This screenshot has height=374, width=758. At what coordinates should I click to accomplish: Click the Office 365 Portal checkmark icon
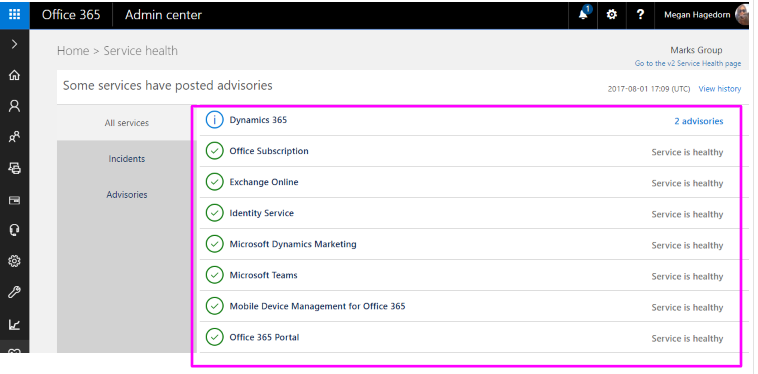pos(214,337)
